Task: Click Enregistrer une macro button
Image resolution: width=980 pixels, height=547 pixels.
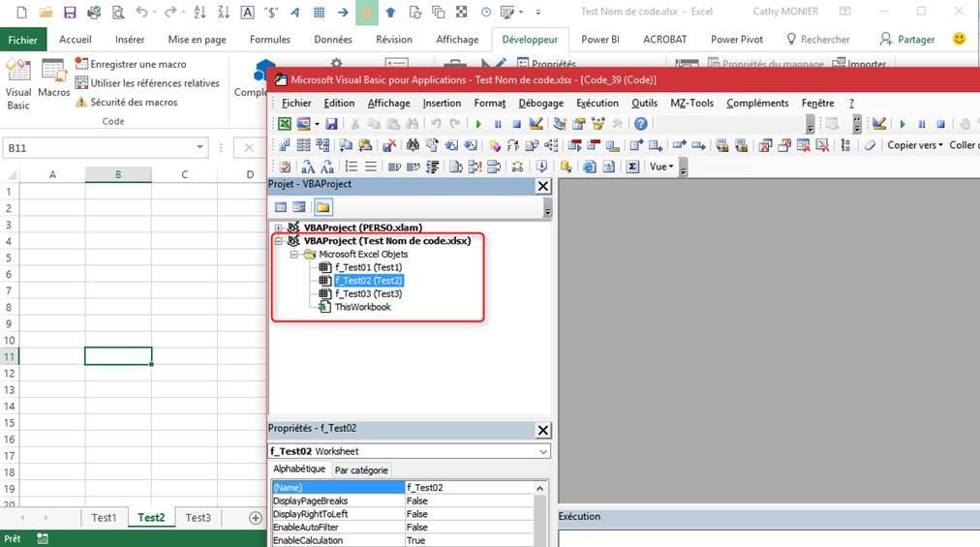Action: point(131,64)
